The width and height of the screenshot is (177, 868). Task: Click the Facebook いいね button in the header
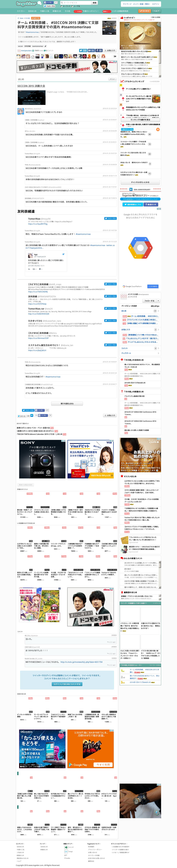pyautogui.click(x=48, y=2)
